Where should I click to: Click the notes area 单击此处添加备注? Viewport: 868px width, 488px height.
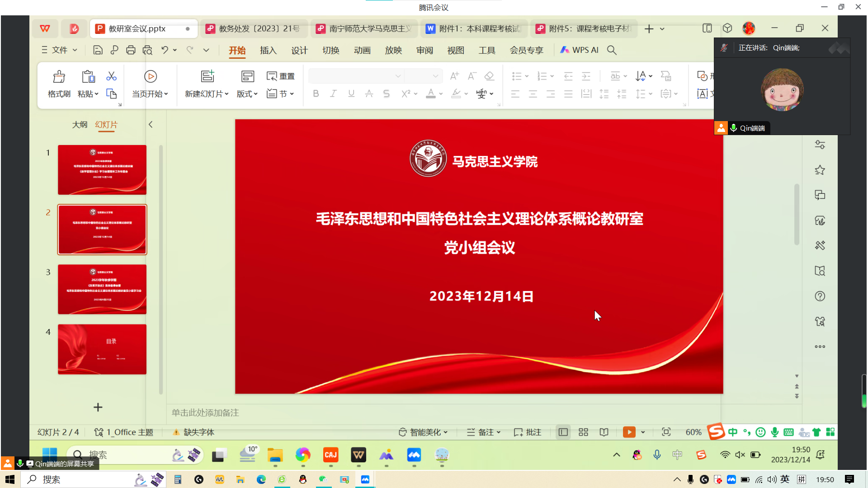click(205, 413)
